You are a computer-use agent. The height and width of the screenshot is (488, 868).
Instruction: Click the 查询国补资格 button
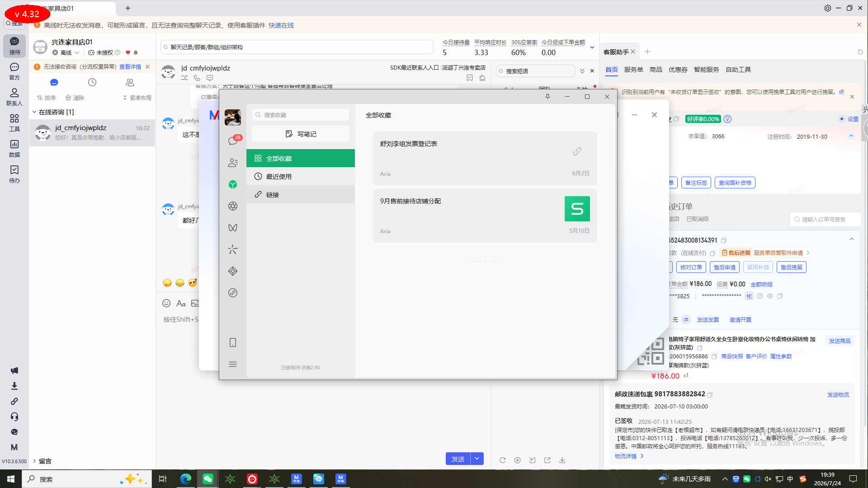pos(735,183)
